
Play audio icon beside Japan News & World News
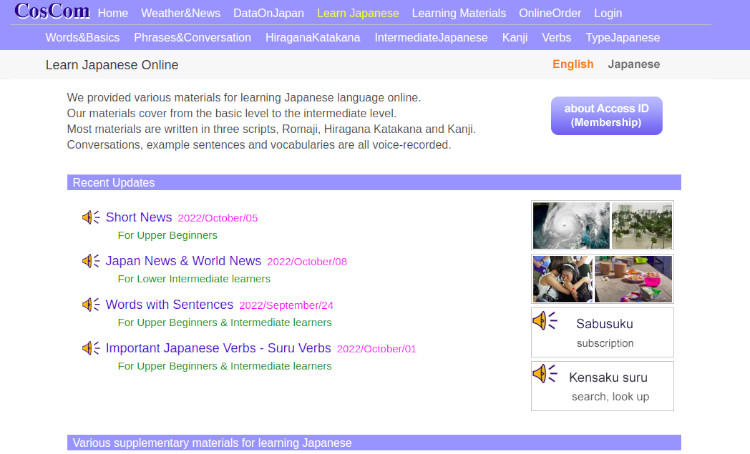pos(90,261)
